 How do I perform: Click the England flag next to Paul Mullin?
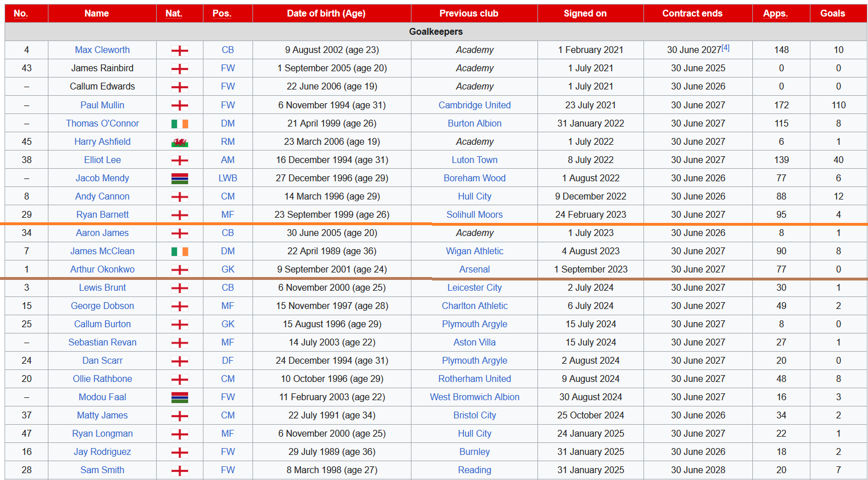[180, 105]
